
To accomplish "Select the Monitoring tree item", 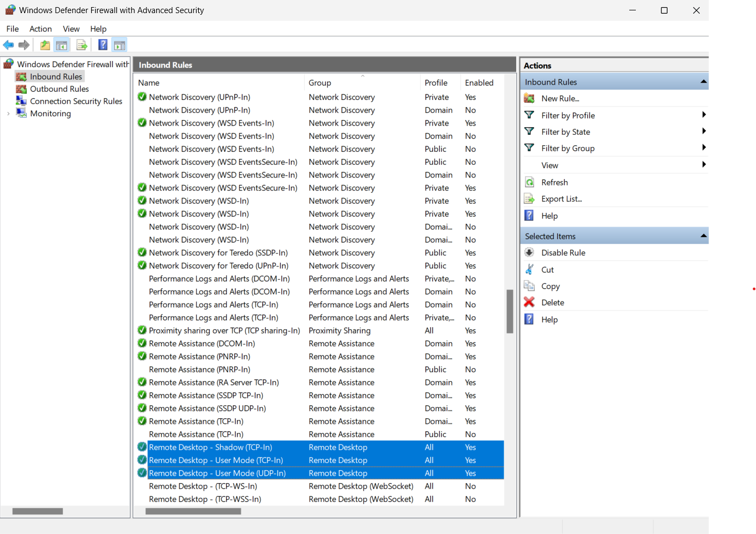I will point(50,114).
